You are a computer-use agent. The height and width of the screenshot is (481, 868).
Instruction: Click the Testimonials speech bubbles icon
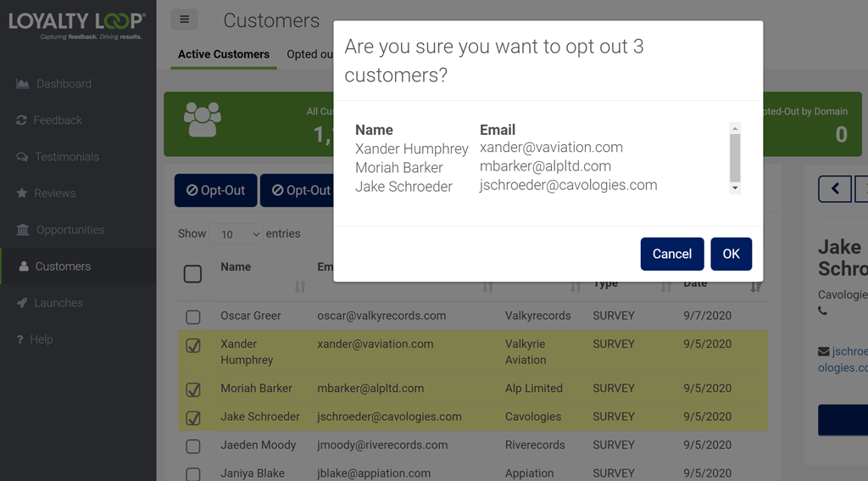(22, 157)
